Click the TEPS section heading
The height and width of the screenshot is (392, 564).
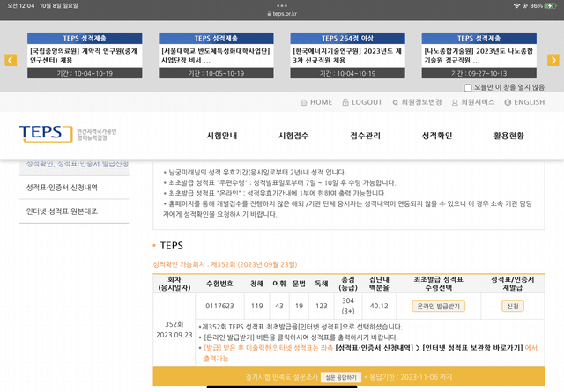[x=172, y=246]
